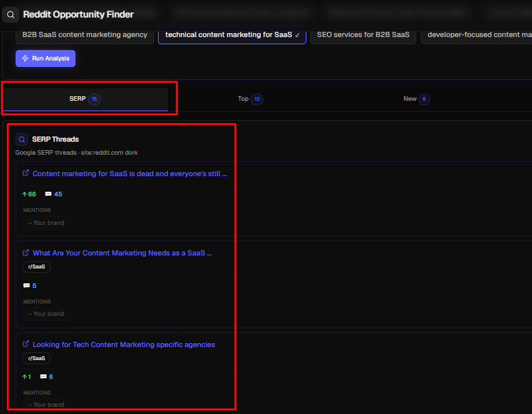532x414 pixels.
Task: Click the Top count badge 10
Action: coord(257,99)
